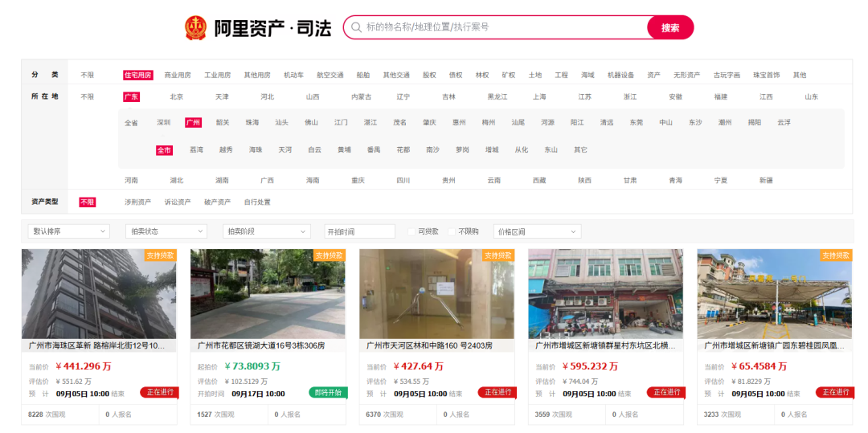Open the 花都区镜湖大道 property photo
The height and width of the screenshot is (433, 868).
pos(268,294)
